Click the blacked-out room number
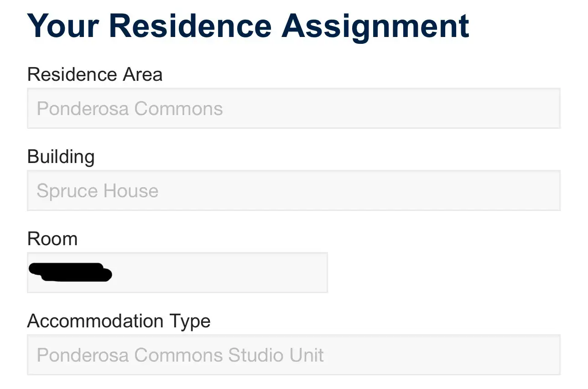This screenshot has height=389, width=588. pos(71,272)
